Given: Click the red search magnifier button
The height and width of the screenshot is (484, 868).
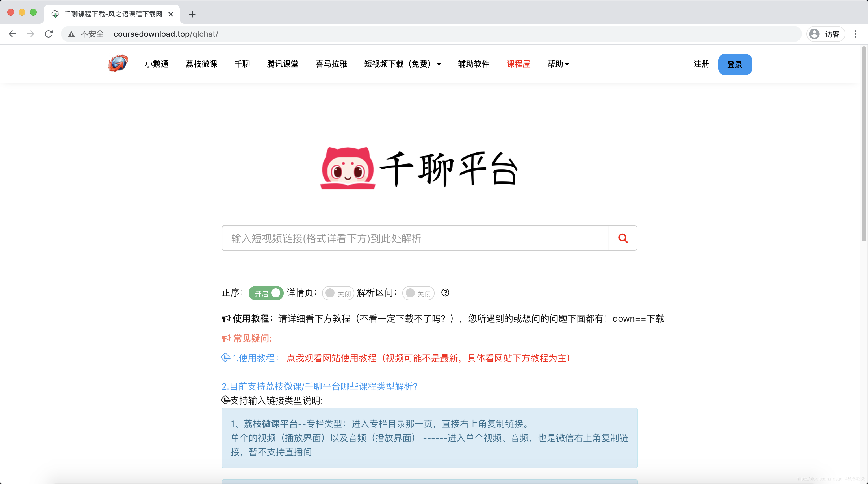Looking at the screenshot, I should [623, 238].
